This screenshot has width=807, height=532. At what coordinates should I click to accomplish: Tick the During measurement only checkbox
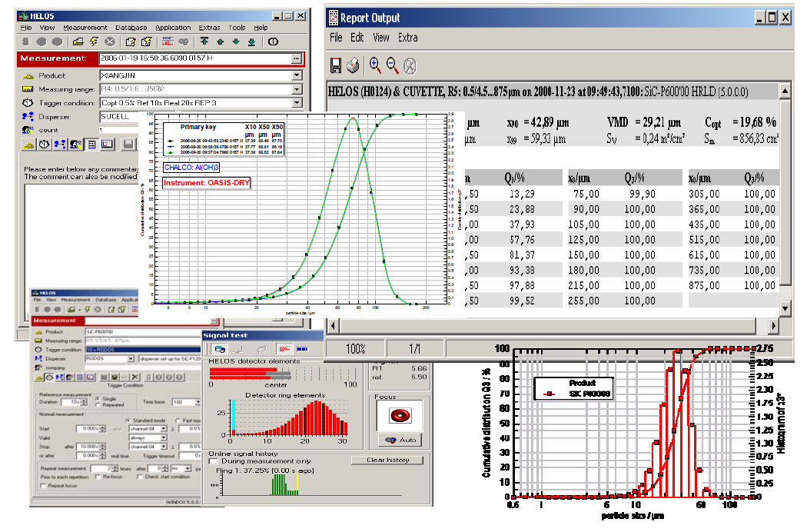[213, 461]
